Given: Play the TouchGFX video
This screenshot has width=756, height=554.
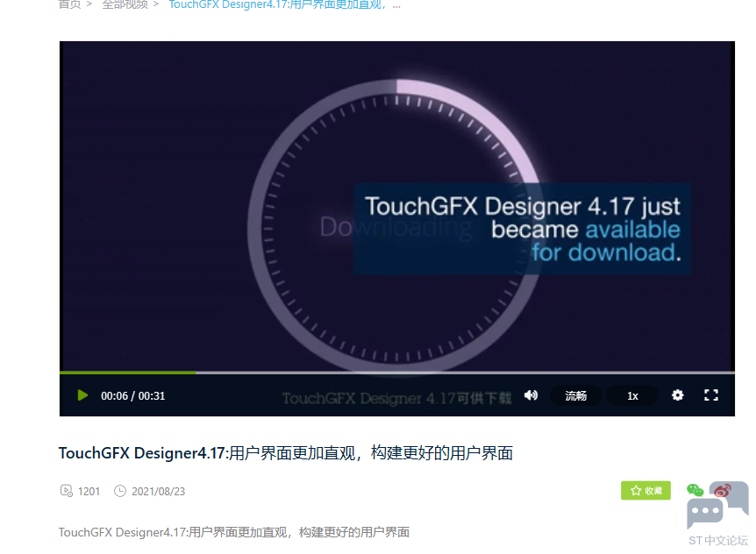Looking at the screenshot, I should pos(82,395).
